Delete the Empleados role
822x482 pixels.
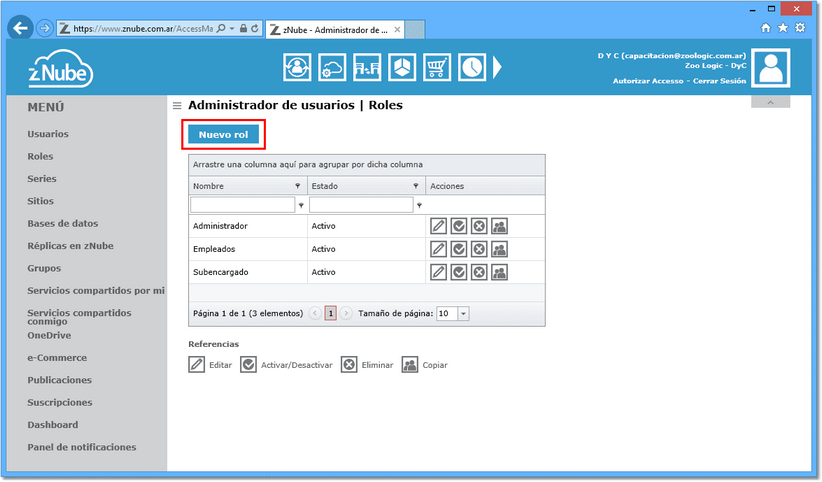tap(479, 249)
